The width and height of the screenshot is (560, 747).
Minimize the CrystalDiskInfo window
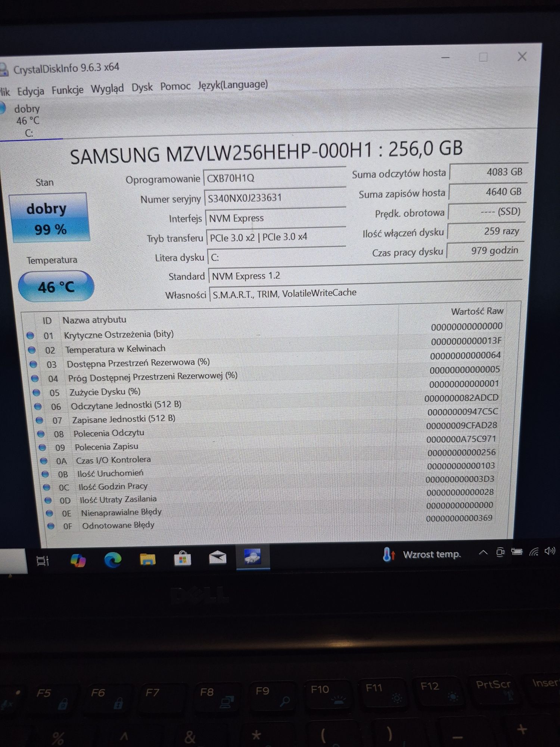[445, 58]
